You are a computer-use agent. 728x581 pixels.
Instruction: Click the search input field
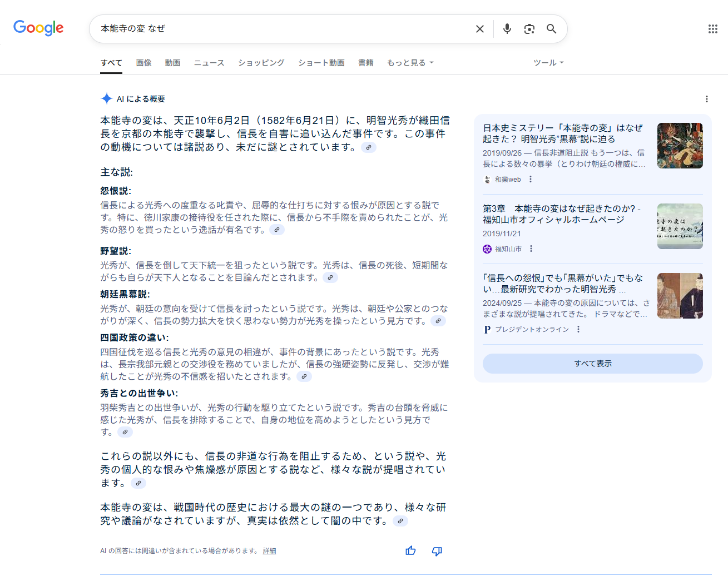[284, 29]
